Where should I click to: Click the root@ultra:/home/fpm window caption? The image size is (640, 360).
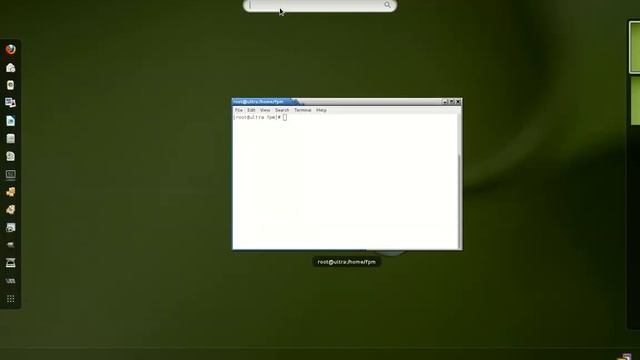(347, 262)
